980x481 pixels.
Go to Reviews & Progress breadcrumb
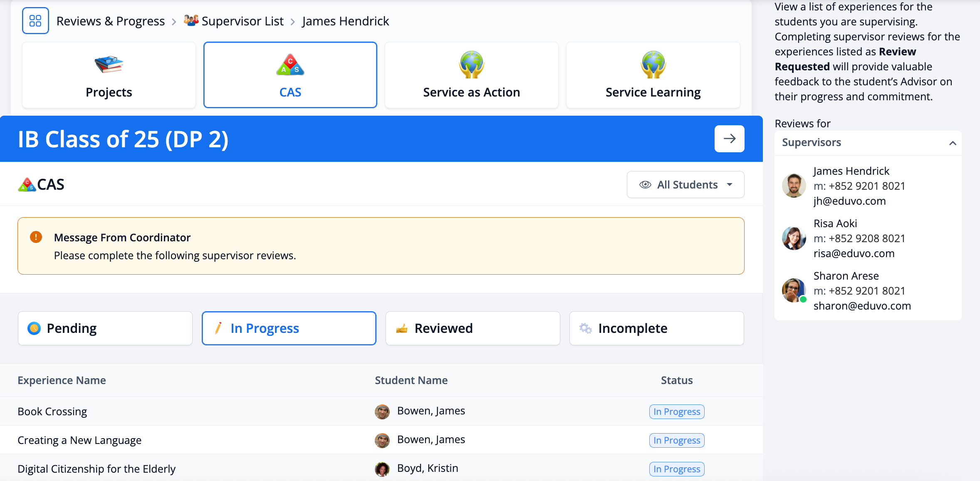(111, 21)
